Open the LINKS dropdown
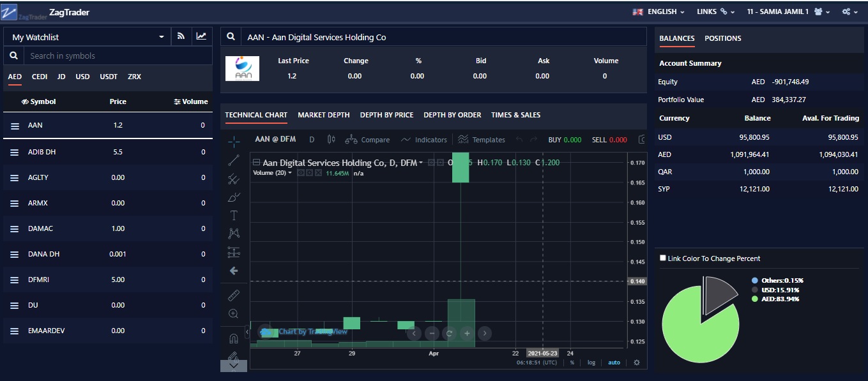 [715, 11]
